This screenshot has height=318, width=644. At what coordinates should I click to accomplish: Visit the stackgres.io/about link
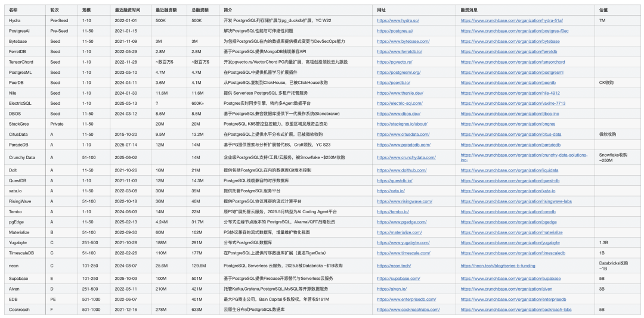coord(402,124)
